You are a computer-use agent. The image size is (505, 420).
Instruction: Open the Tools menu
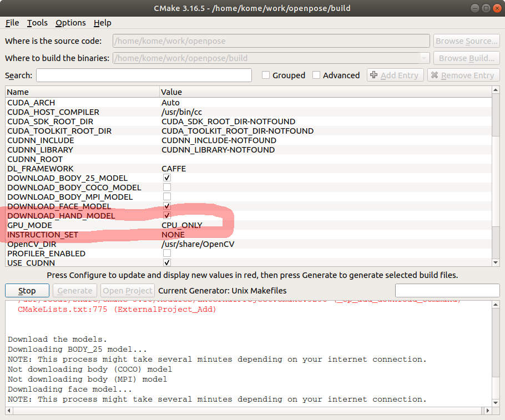37,23
